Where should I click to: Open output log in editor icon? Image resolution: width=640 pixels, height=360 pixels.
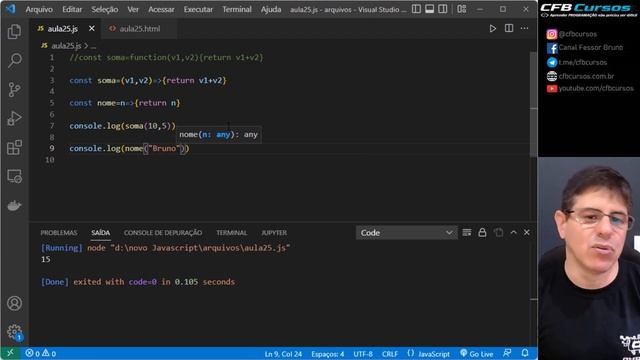[498, 233]
